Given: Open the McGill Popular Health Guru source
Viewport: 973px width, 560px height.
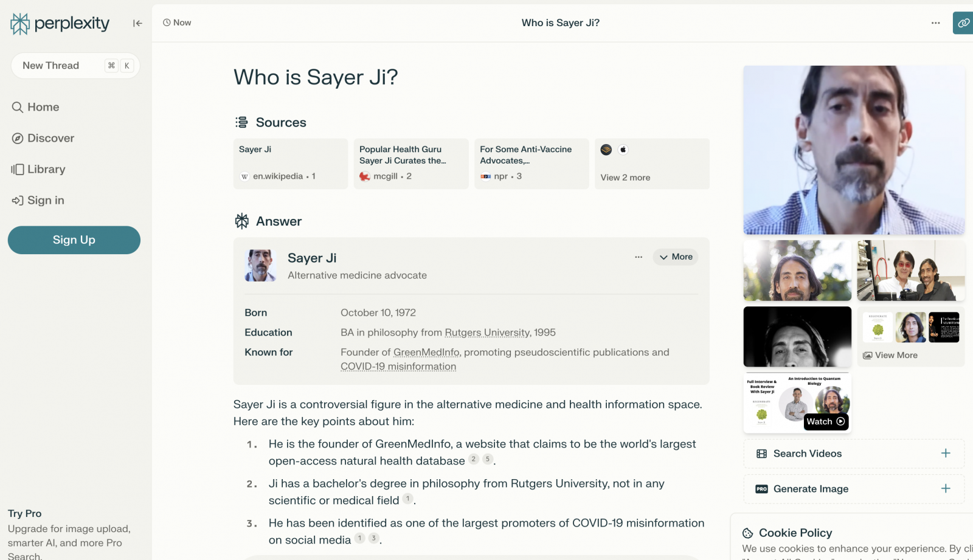Looking at the screenshot, I should (x=411, y=164).
